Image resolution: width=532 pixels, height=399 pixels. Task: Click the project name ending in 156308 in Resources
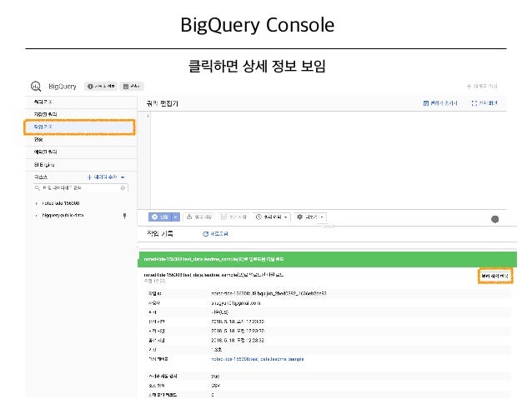pos(61,203)
